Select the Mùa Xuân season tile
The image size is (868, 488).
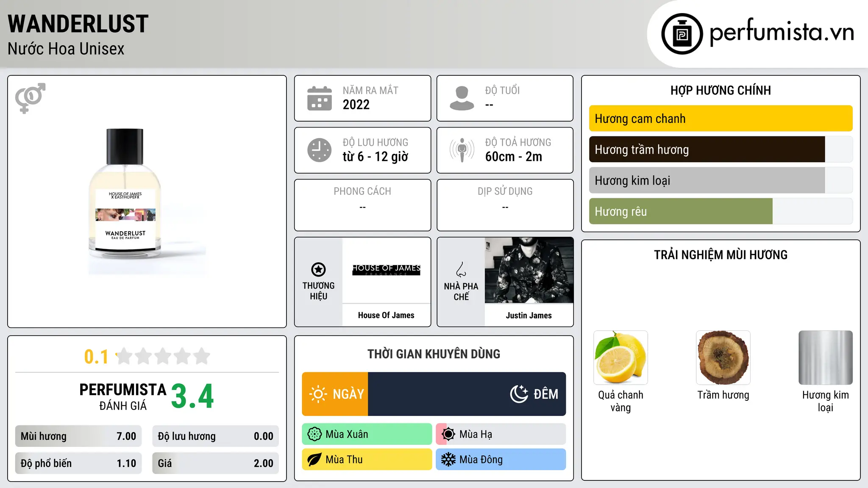coord(367,434)
